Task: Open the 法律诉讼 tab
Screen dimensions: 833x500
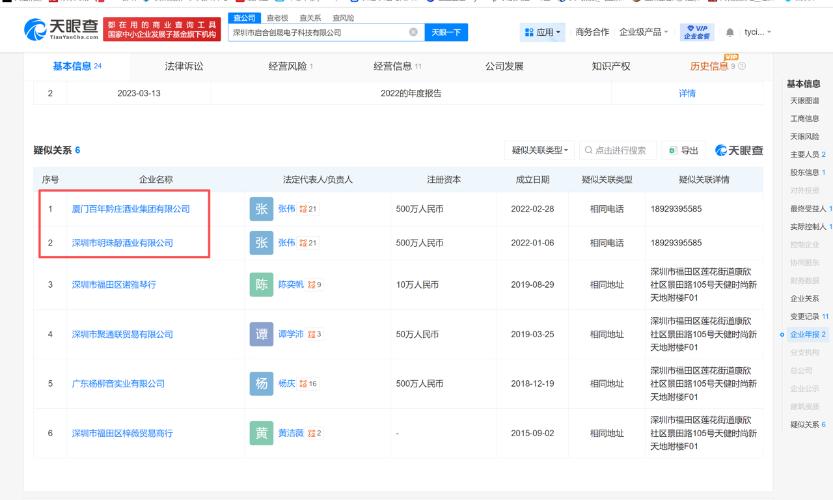Action: (x=184, y=66)
